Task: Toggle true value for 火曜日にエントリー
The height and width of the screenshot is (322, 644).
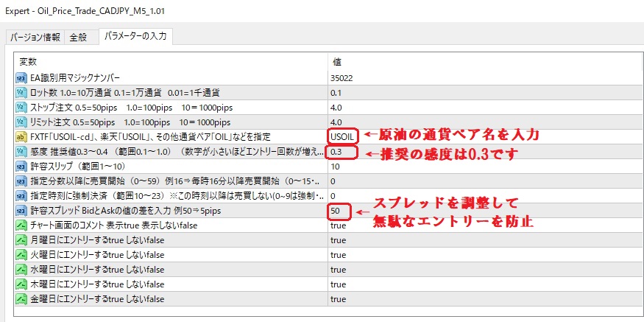Action: coord(338,255)
